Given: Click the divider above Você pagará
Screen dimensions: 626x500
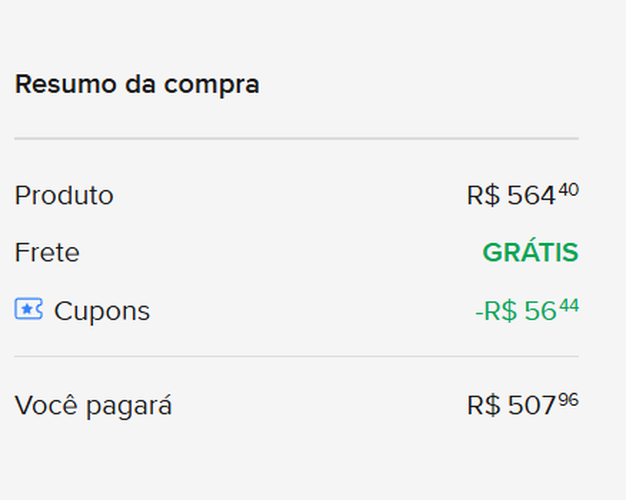Looking at the screenshot, I should point(296,356).
